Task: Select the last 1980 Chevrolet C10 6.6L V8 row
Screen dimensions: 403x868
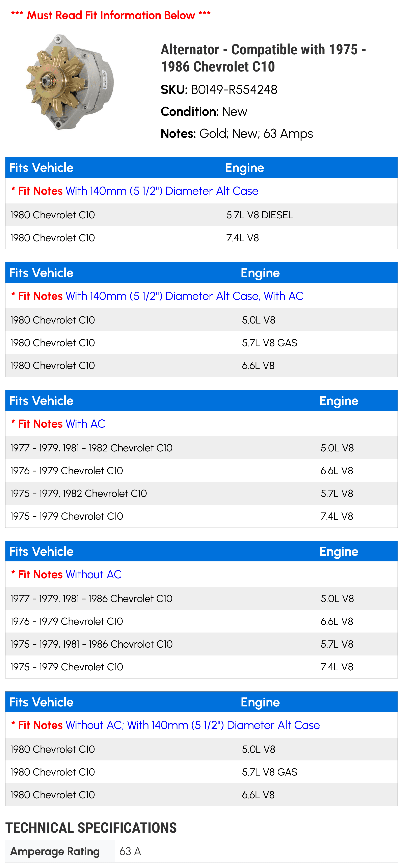Action: [x=201, y=794]
